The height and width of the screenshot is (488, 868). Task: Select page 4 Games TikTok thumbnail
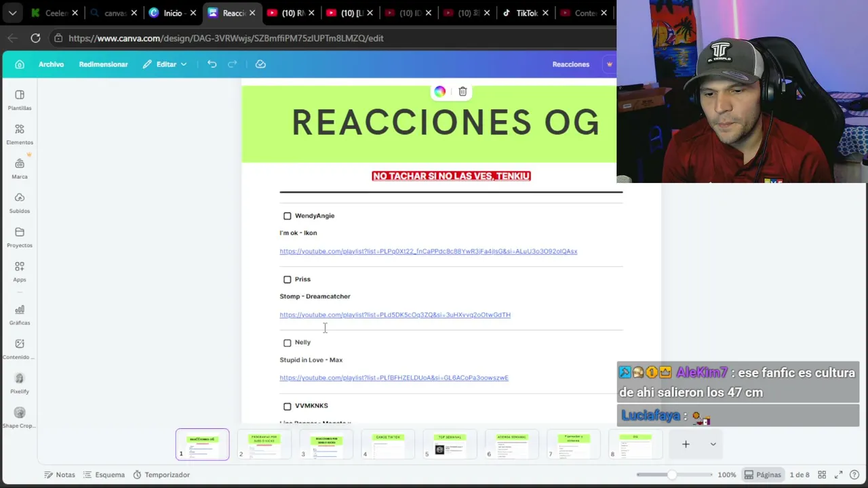389,445
